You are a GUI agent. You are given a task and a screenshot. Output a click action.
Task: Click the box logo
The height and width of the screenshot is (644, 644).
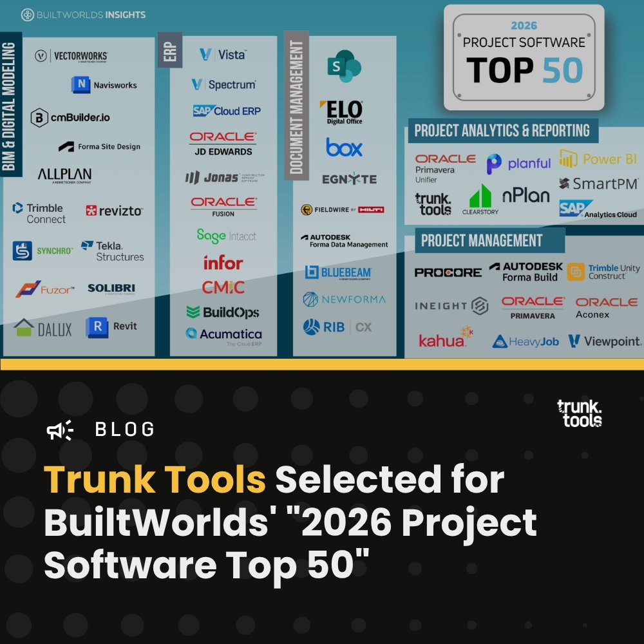344,147
